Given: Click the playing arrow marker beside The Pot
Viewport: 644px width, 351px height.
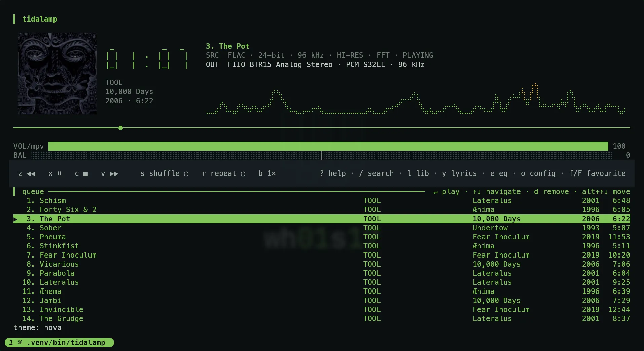Looking at the screenshot, I should click(16, 219).
